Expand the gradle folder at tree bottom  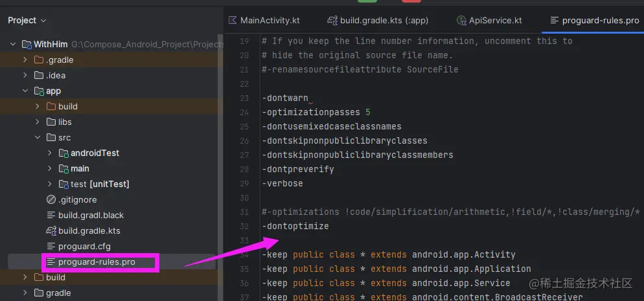[25, 293]
